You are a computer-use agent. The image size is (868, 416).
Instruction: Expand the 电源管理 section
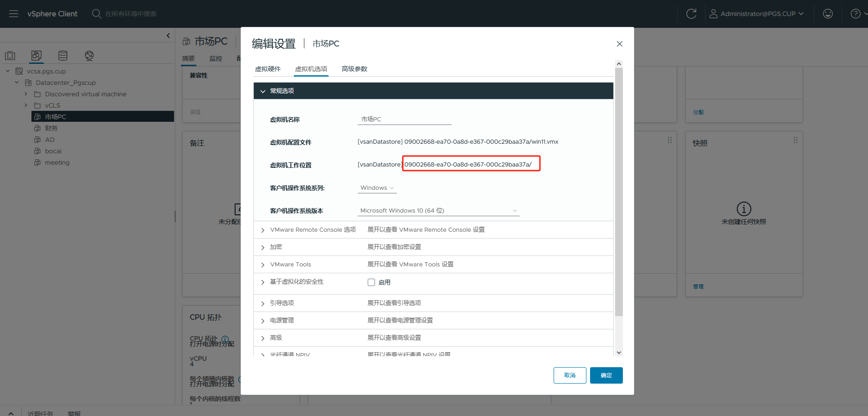pyautogui.click(x=263, y=321)
